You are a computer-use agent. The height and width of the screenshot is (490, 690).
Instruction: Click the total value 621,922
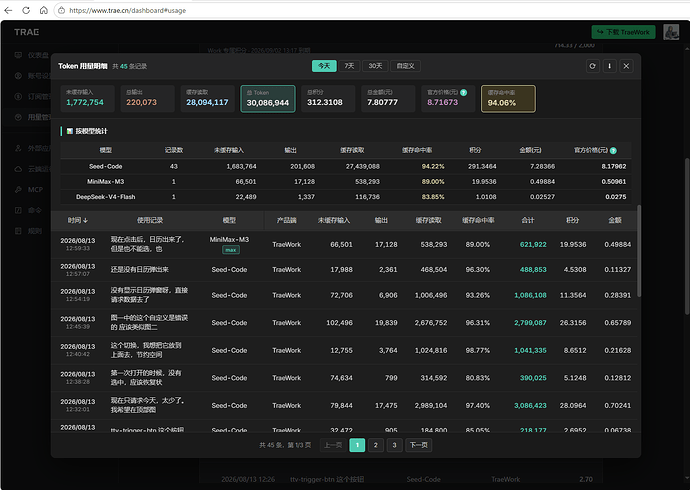[533, 245]
